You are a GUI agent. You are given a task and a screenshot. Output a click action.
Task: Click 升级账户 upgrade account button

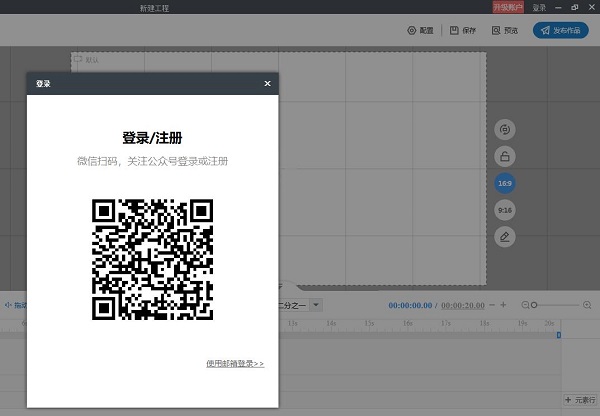(508, 7)
